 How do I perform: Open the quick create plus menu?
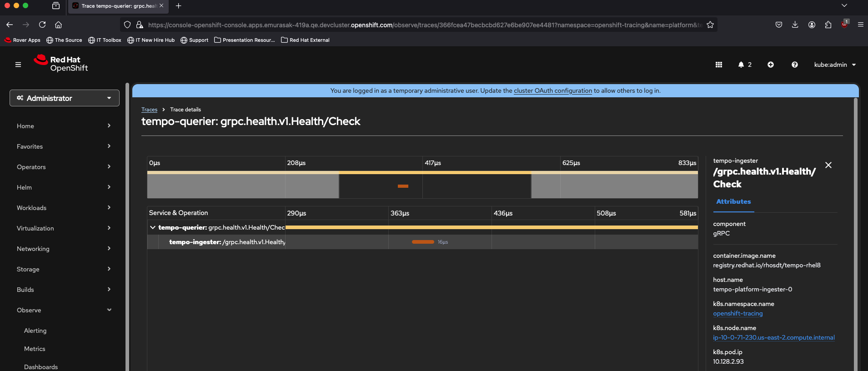pyautogui.click(x=771, y=65)
